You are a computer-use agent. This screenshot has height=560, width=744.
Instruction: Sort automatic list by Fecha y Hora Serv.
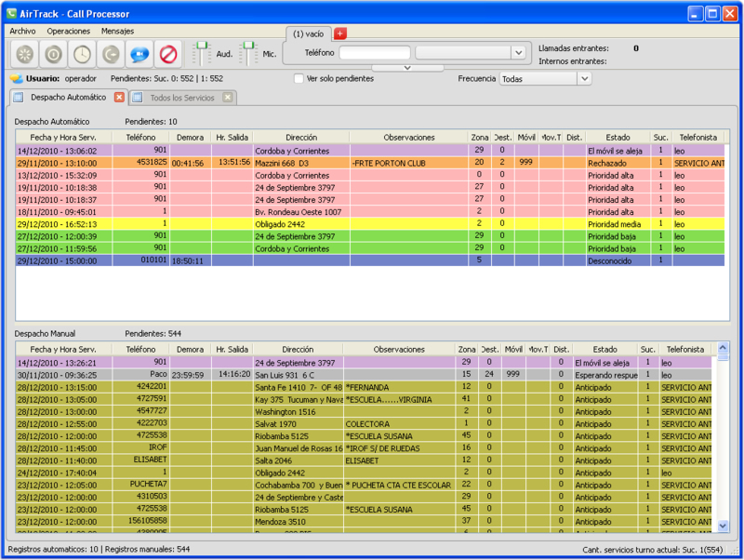click(63, 138)
